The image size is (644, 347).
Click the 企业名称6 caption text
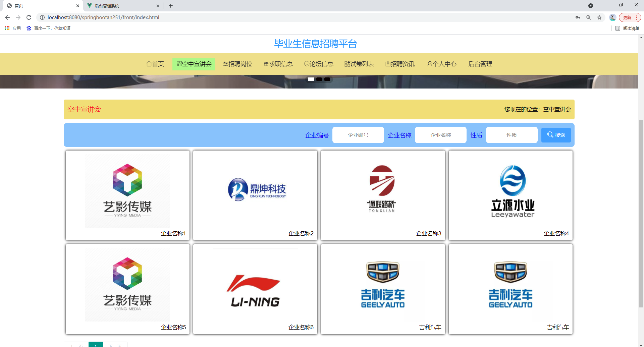(301, 327)
